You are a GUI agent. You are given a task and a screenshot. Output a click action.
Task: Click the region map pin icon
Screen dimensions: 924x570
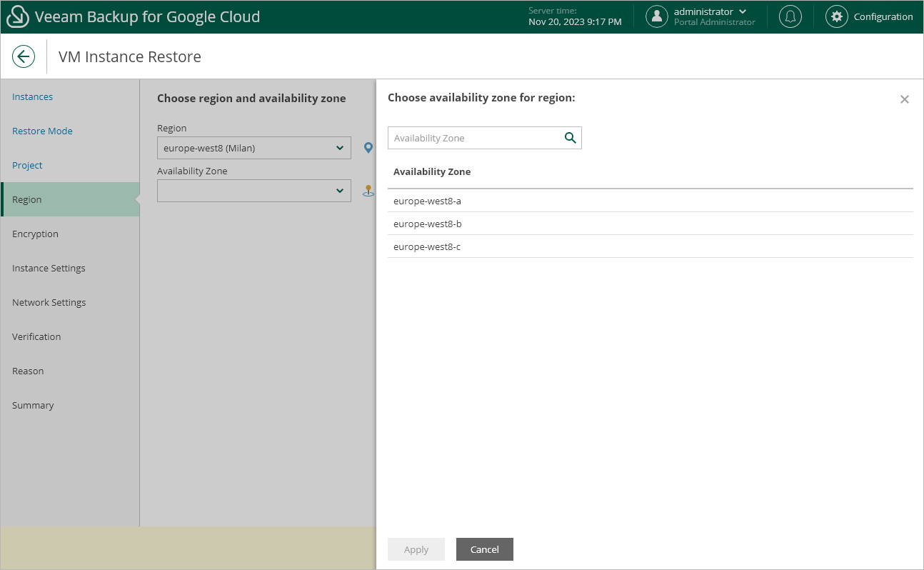[368, 148]
